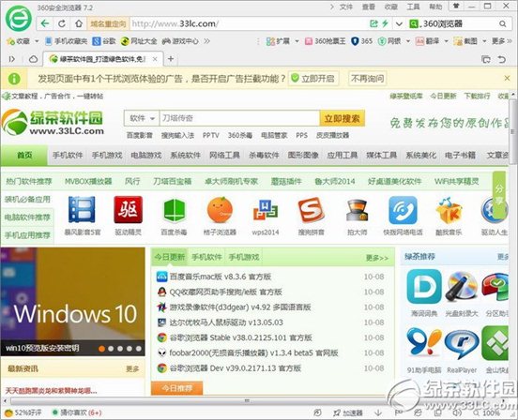This screenshot has width=518, height=420.
Task: Click the lightning speed mode icon
Action: [385, 23]
